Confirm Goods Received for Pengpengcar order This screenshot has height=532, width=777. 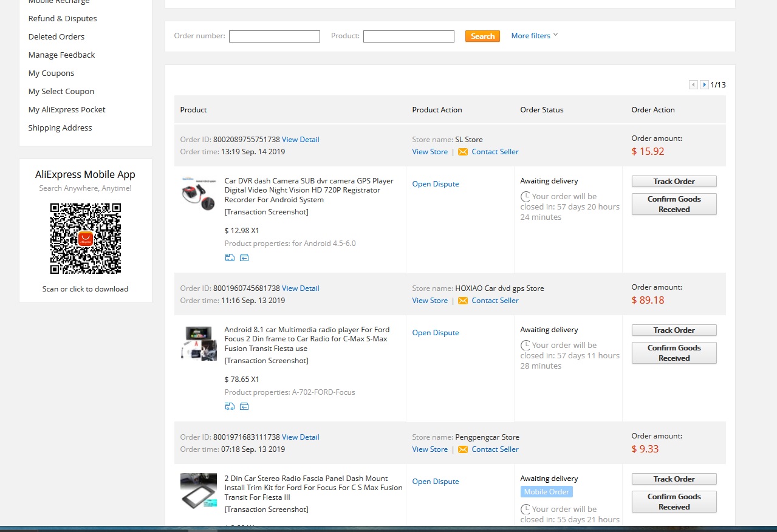pos(674,502)
